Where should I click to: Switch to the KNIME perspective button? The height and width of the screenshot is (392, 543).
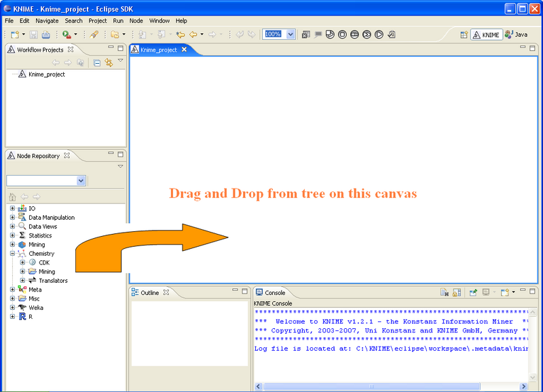pos(486,35)
